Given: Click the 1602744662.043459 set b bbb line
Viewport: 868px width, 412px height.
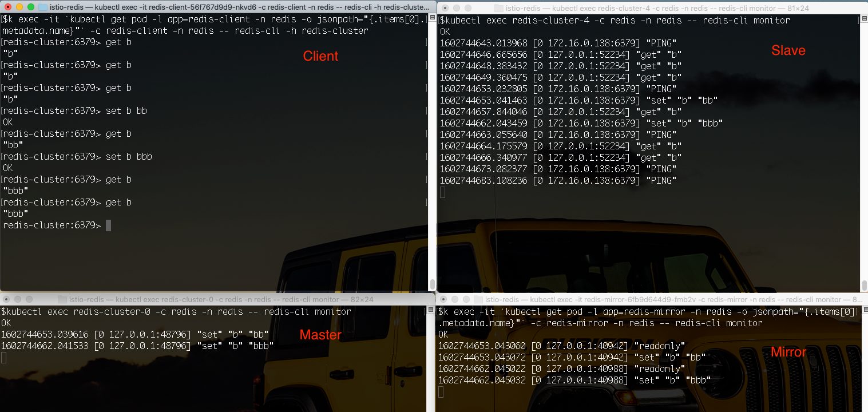Looking at the screenshot, I should (x=581, y=124).
